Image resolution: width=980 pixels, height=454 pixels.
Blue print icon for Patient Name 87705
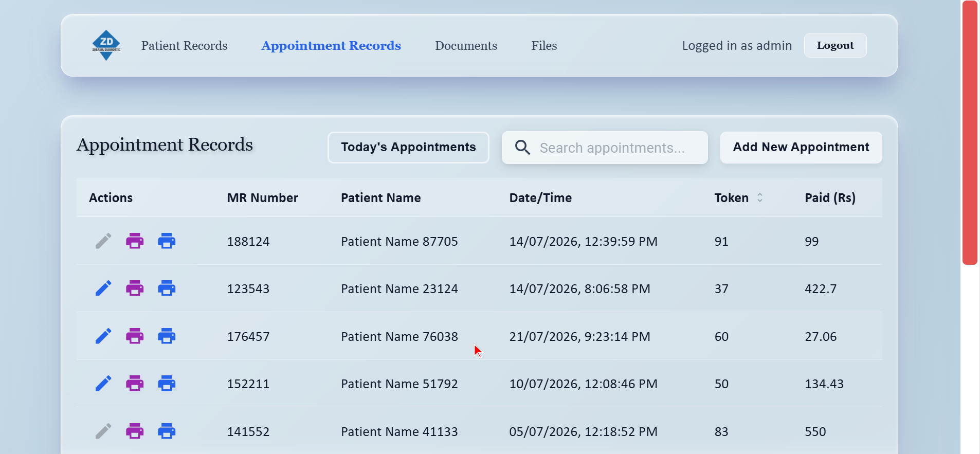[x=167, y=241]
